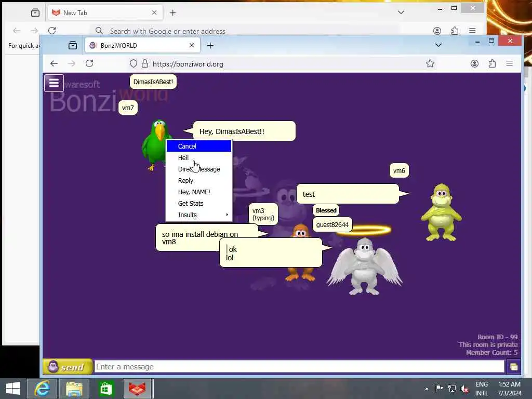This screenshot has width=532, height=399.
Task: Open the clock showing 1:52 AM
Action: coord(509,389)
